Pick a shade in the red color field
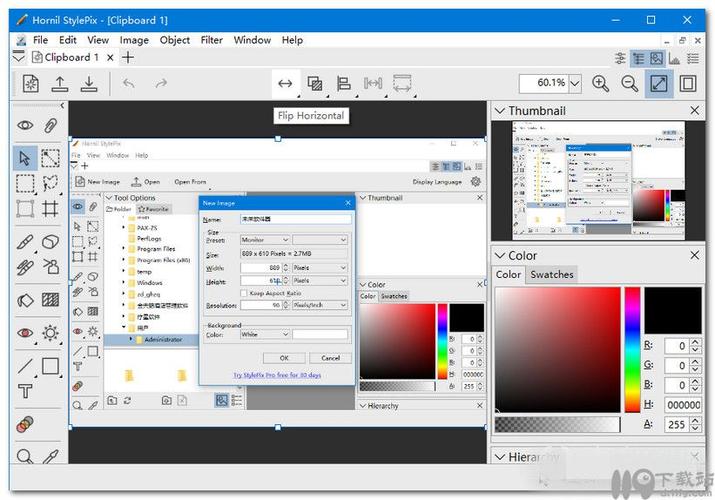Image resolution: width=715 pixels, height=500 pixels. (558, 350)
